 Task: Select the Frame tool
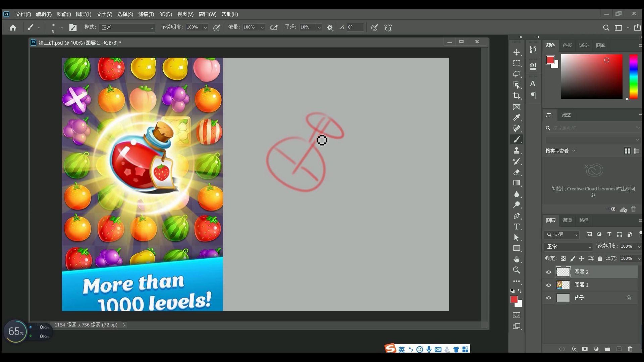517,107
